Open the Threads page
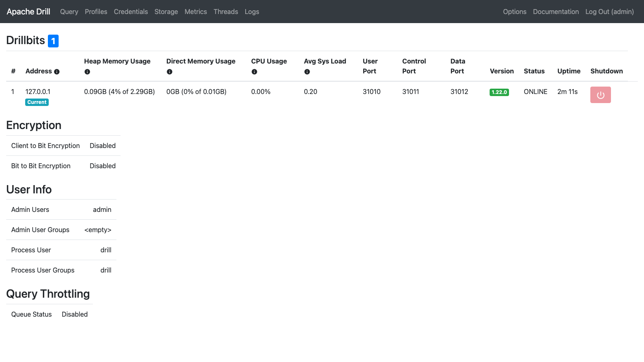 click(226, 12)
